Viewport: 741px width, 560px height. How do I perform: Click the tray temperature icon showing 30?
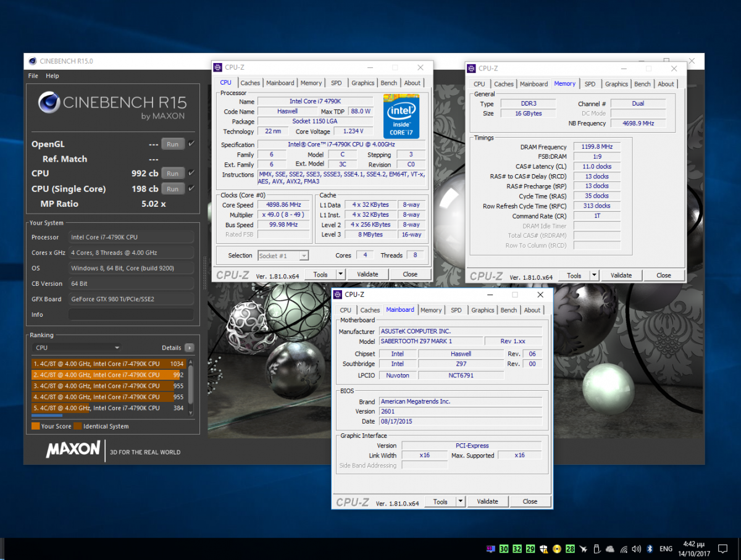(x=504, y=548)
